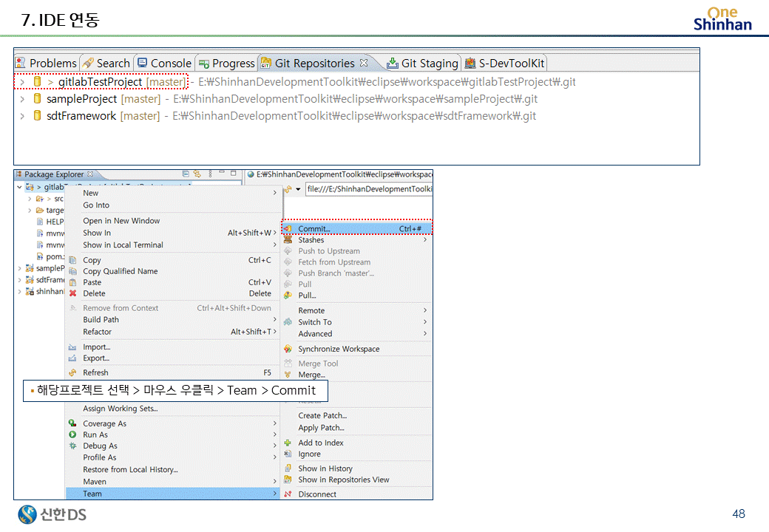The image size is (769, 532).
Task: Choose Go Into from context menu
Action: 172,205
